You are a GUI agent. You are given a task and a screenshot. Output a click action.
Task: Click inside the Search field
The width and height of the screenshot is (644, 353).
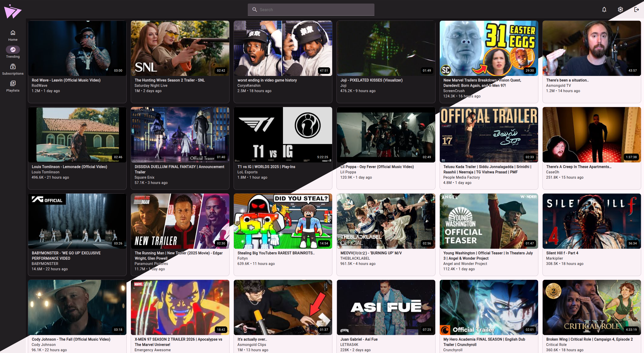(311, 9)
